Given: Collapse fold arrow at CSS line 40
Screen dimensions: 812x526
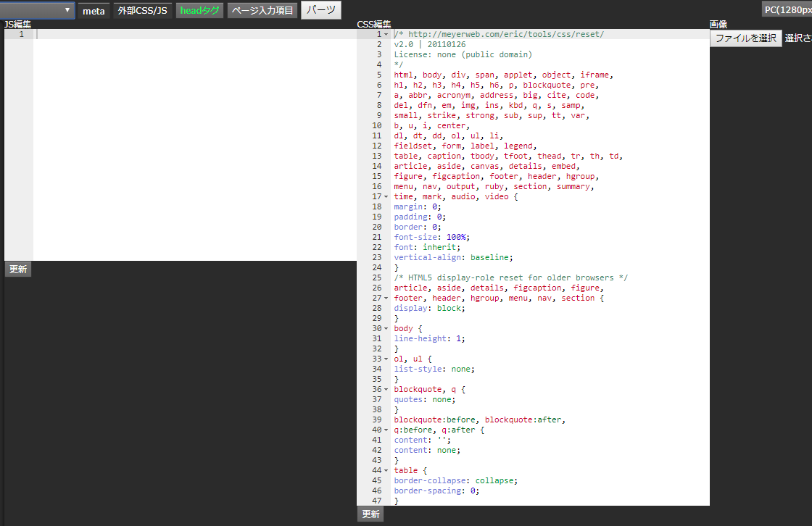Looking at the screenshot, I should [x=386, y=430].
